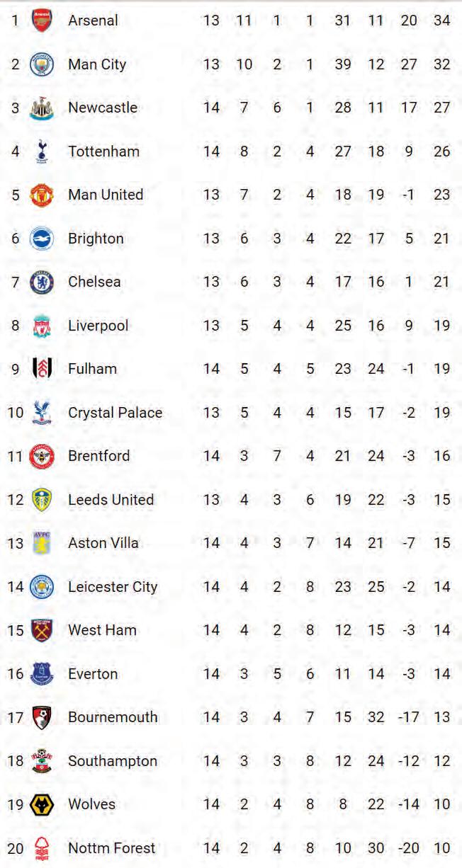Click the West Ham club crest

[42, 631]
